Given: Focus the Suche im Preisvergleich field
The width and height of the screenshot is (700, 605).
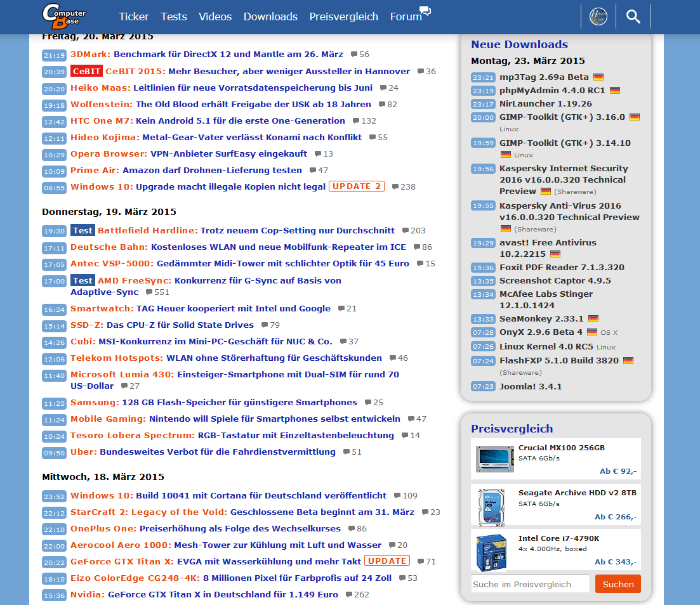Looking at the screenshot, I should (x=531, y=584).
